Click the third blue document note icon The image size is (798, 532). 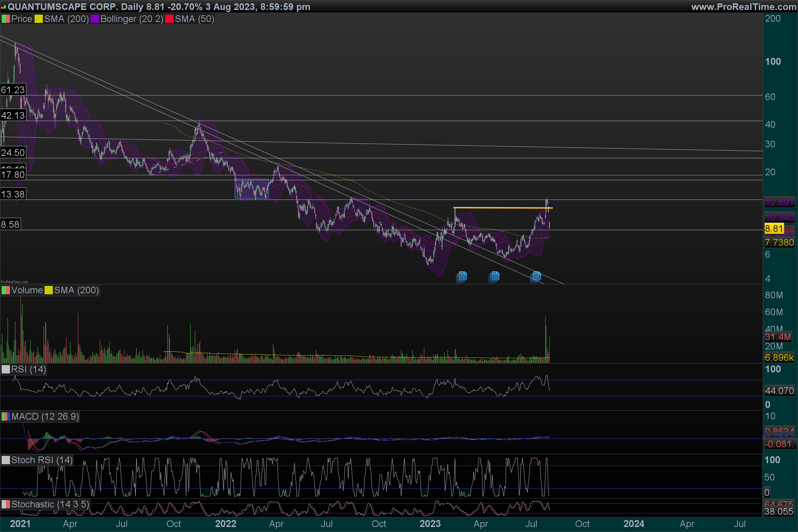(536, 276)
